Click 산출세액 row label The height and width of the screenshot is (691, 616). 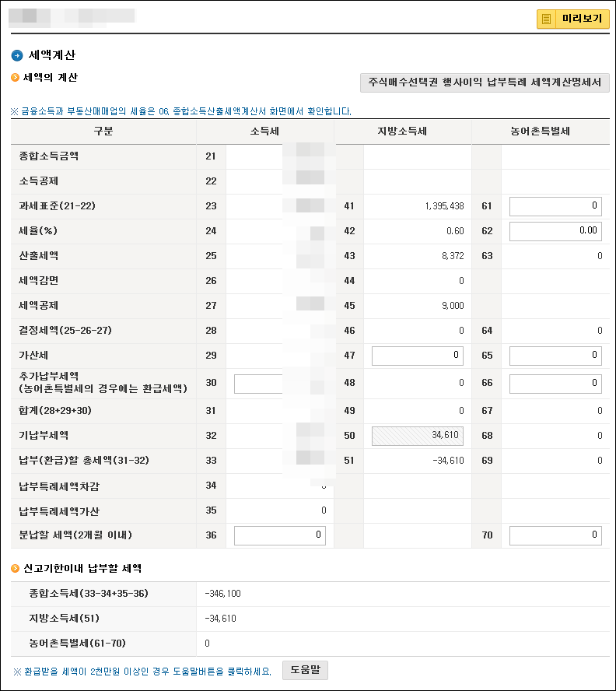tap(38, 255)
